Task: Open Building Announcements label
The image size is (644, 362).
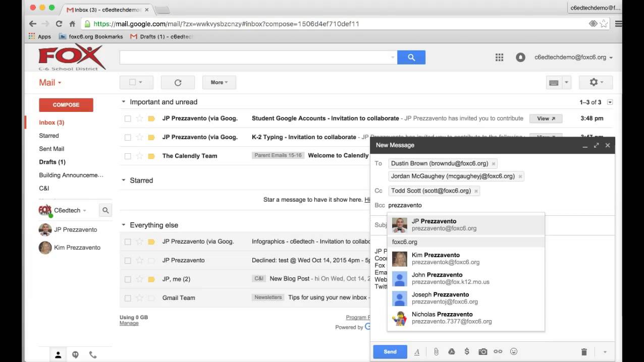Action: click(71, 175)
